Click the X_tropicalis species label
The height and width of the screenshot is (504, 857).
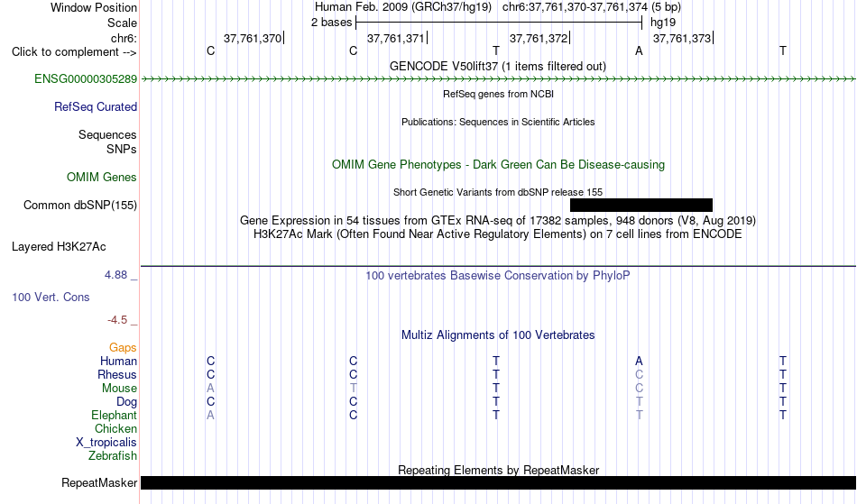click(106, 443)
